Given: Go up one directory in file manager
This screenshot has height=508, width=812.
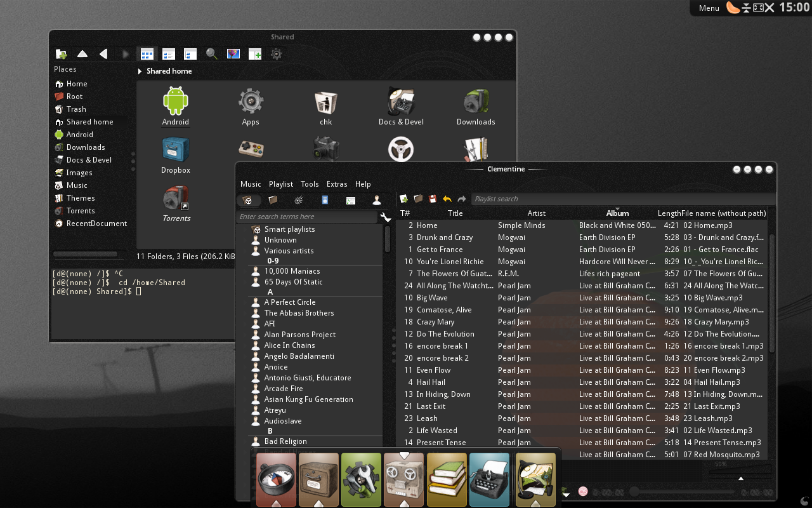Looking at the screenshot, I should pyautogui.click(x=82, y=54).
